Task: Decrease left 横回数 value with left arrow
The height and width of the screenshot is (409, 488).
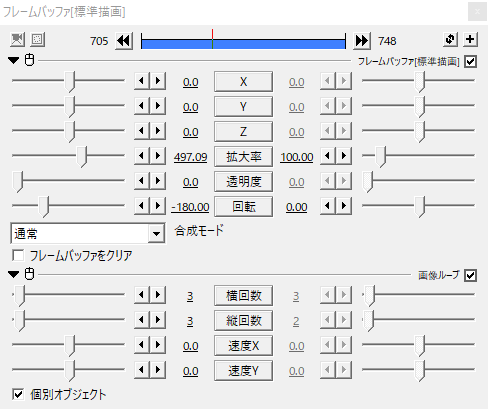Action: (x=142, y=295)
